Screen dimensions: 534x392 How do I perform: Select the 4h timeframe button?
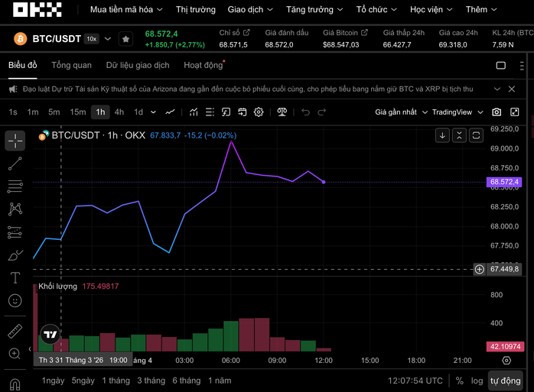click(119, 112)
